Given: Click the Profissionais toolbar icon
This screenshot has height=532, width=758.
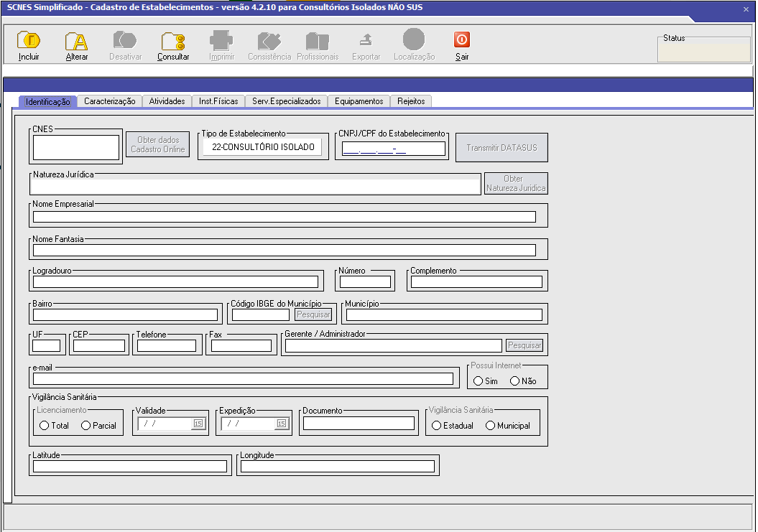Looking at the screenshot, I should point(317,42).
